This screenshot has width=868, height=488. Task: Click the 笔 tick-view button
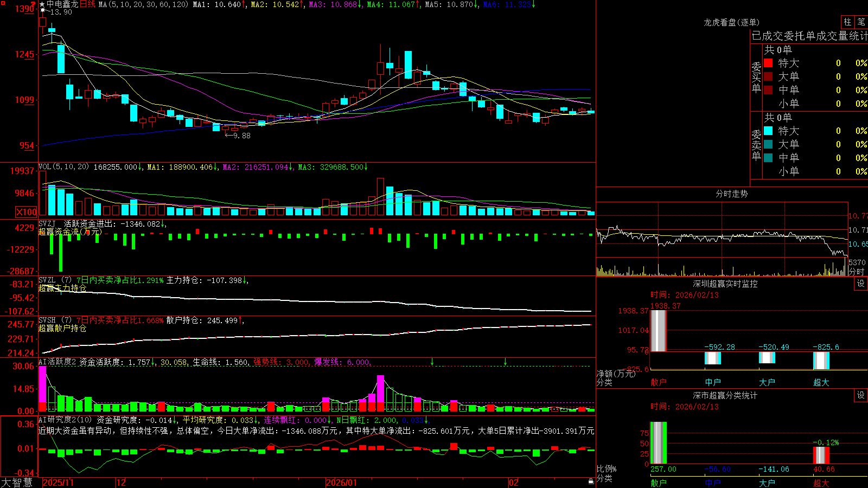(x=861, y=22)
